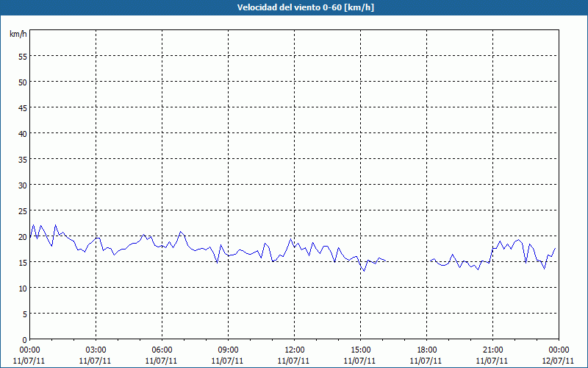The width and height of the screenshot is (588, 368).
Task: Click the y-axis label '20'
Action: [x=23, y=236]
